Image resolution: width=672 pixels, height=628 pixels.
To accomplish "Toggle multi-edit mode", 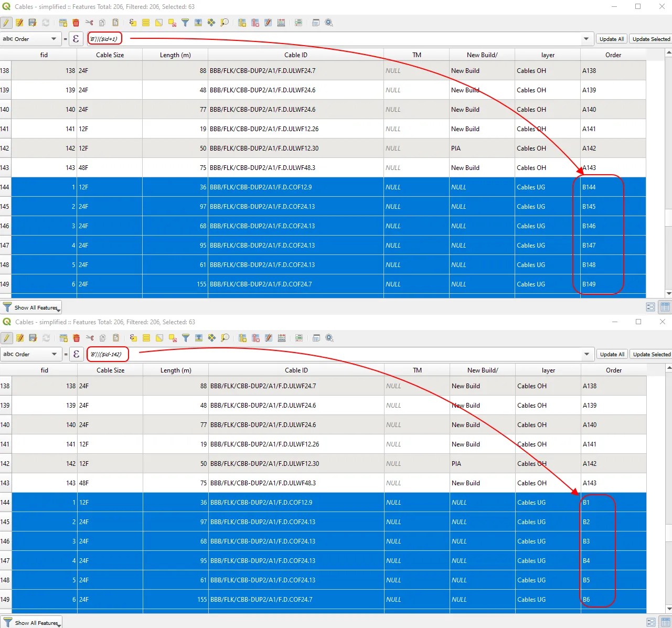I will 19,23.
